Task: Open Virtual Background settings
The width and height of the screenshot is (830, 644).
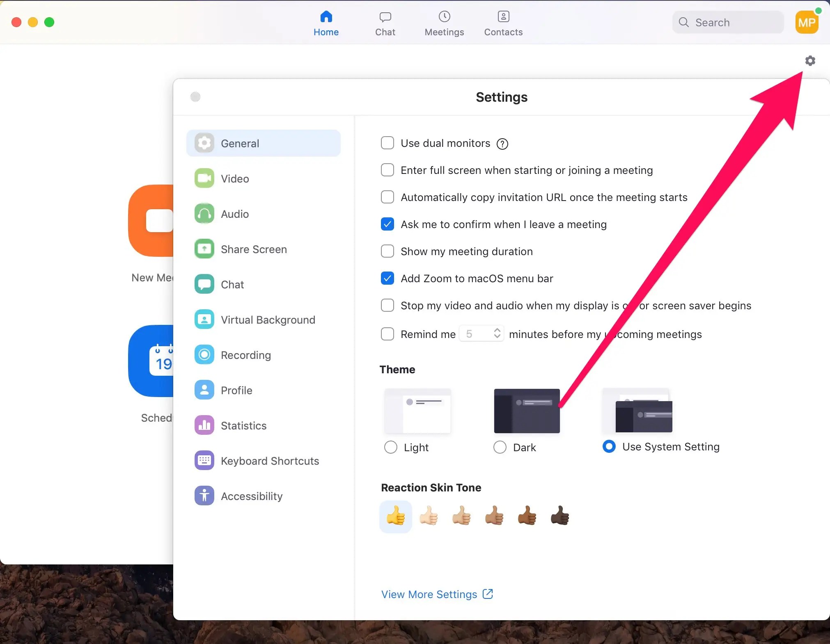Action: pyautogui.click(x=267, y=320)
